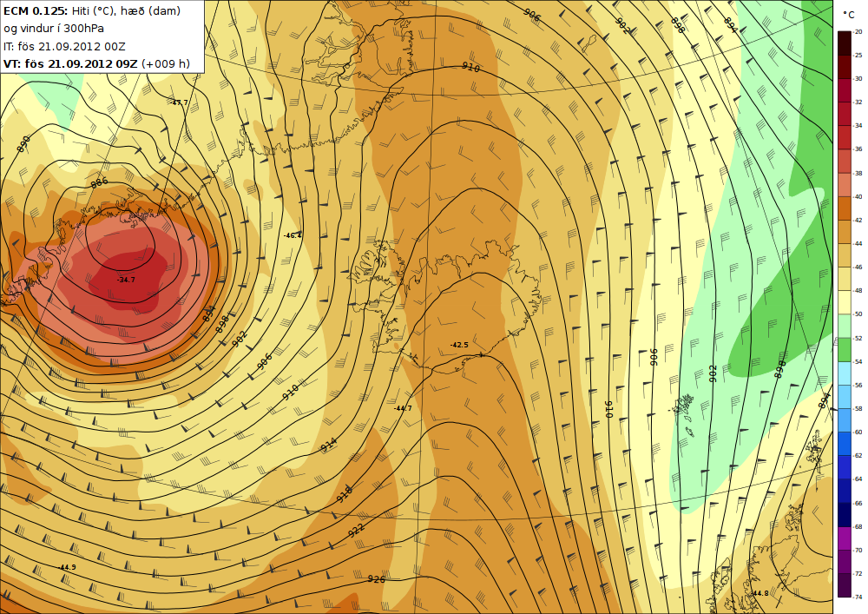Click the -58 tick label on the legend
The image size is (868, 614).
pos(858,409)
